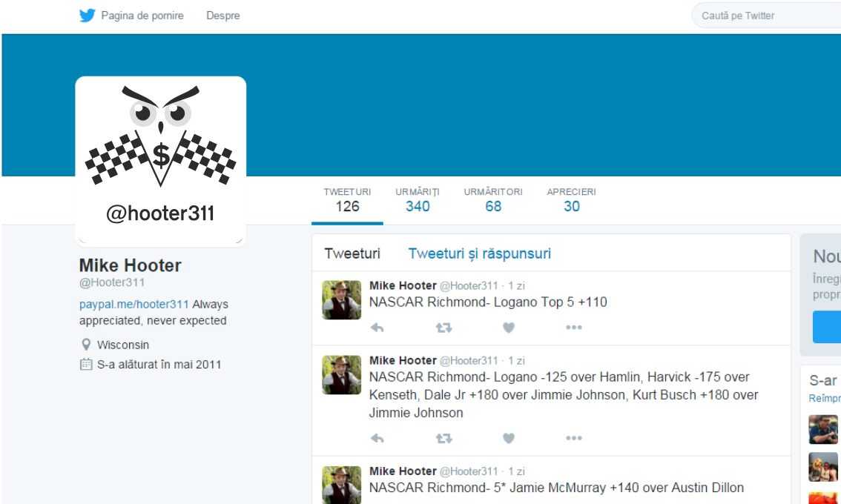The width and height of the screenshot is (841, 504).
Task: Reply to the Logano Top 5 +110 tweet
Action: pyautogui.click(x=377, y=327)
